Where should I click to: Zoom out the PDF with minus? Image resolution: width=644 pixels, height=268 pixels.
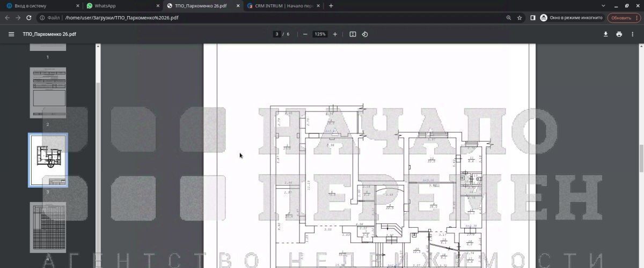coord(305,34)
